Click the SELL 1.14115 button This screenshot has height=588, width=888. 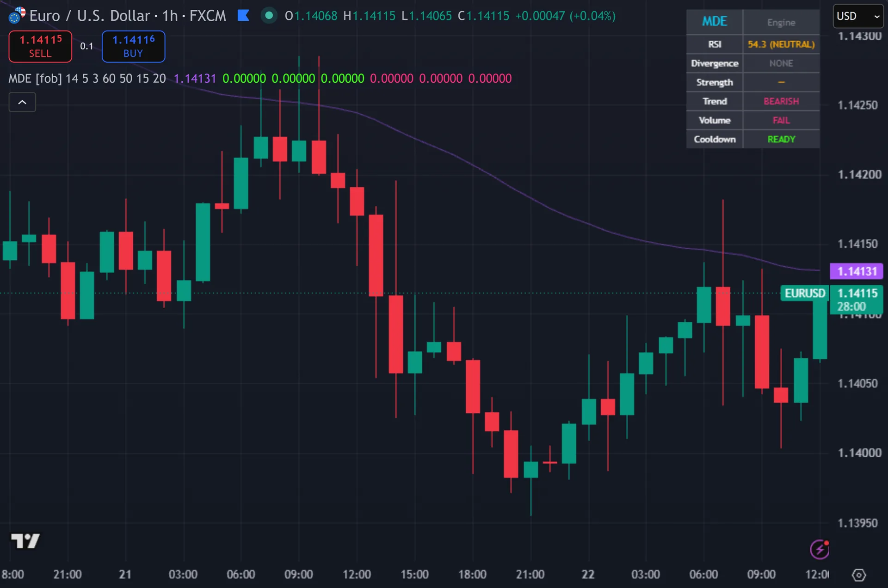tap(40, 46)
